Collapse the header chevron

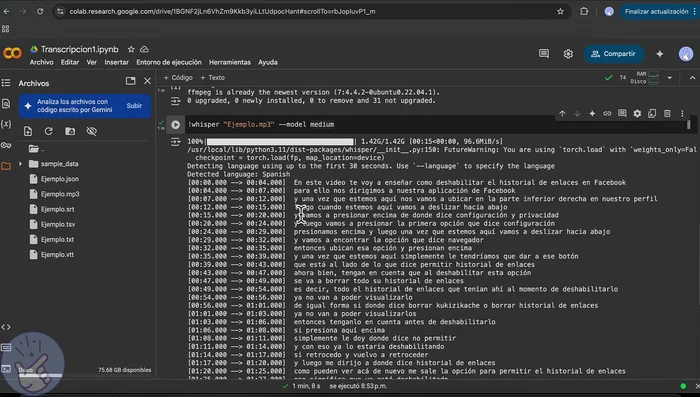coord(692,78)
